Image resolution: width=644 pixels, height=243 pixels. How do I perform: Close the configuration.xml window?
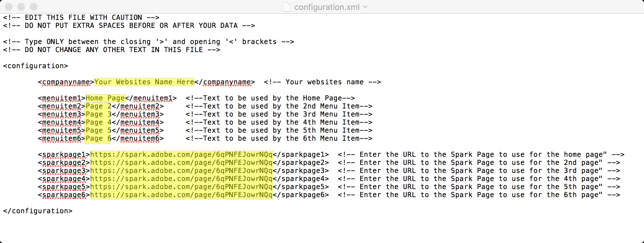9,7
